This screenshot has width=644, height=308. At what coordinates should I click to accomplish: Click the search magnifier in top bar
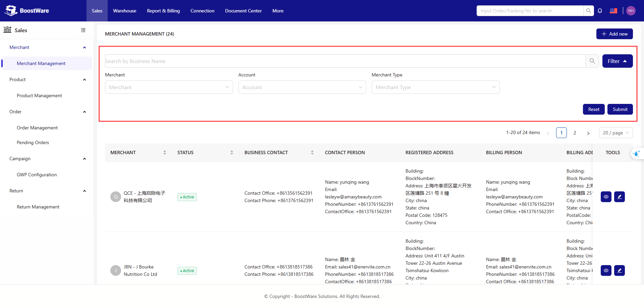click(589, 11)
